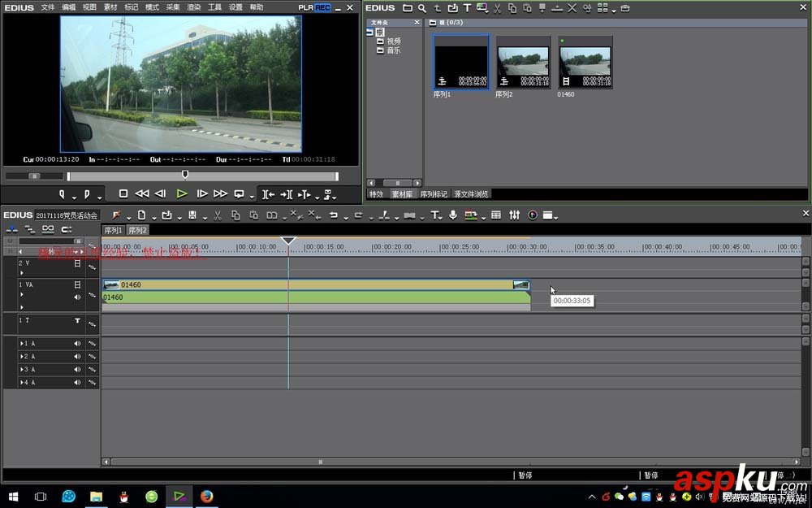This screenshot has height=508, width=812.
Task: Click the redo arrow in timeline toolbar
Action: (358, 215)
